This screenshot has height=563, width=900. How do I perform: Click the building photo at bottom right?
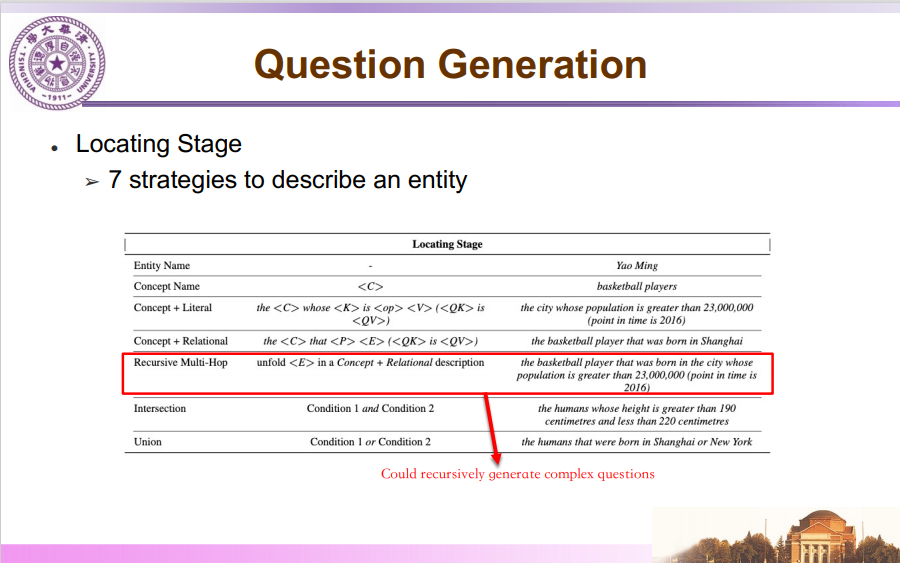[x=775, y=535]
